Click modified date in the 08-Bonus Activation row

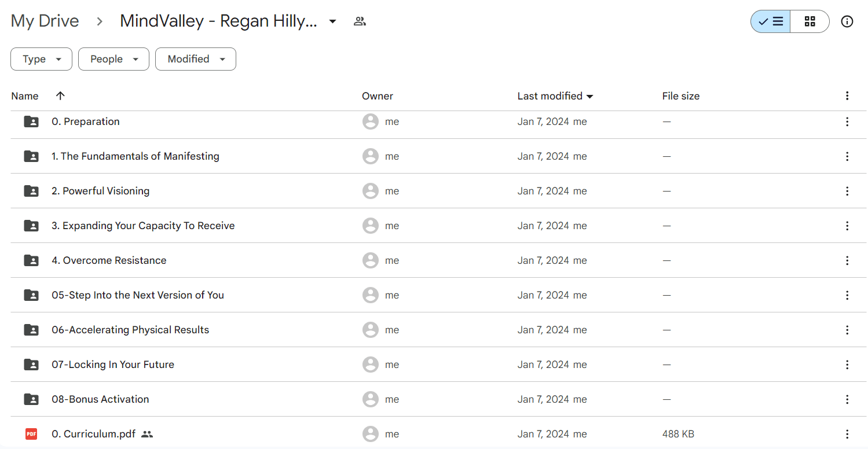pos(543,399)
